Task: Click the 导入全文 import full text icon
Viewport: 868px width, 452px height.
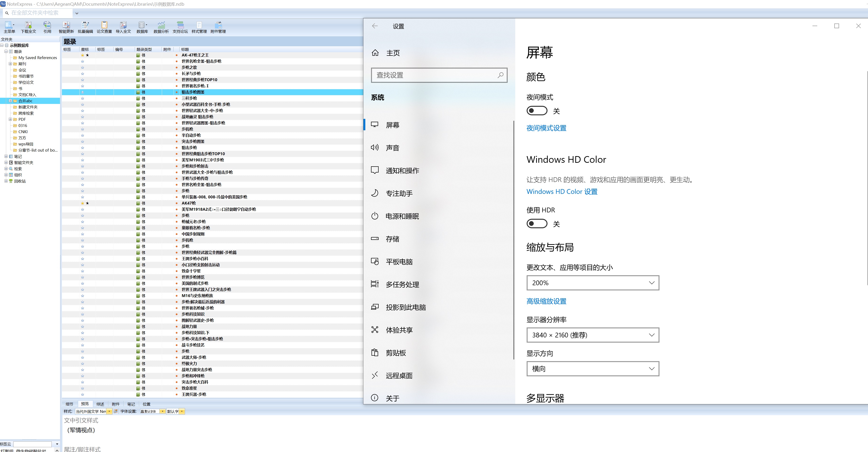Action: (123, 27)
